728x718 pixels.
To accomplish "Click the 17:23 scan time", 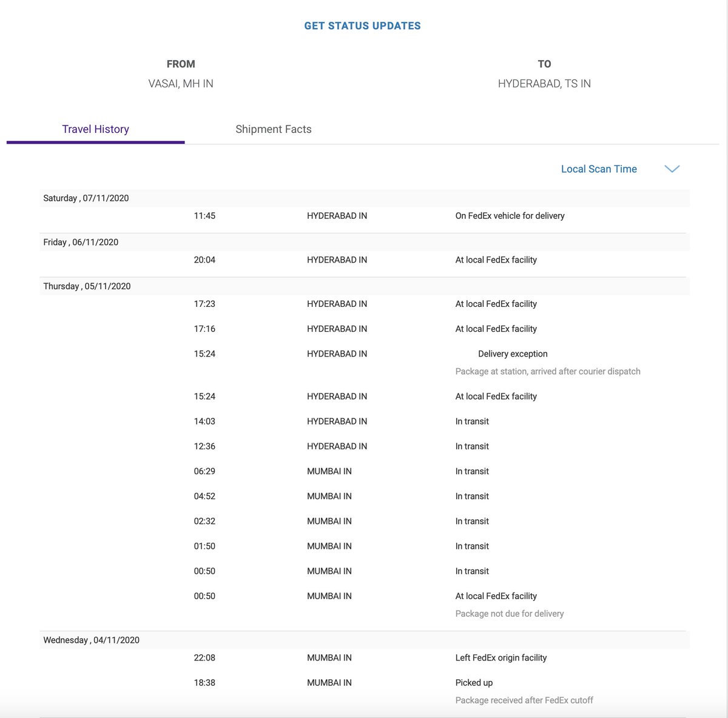I will (204, 304).
